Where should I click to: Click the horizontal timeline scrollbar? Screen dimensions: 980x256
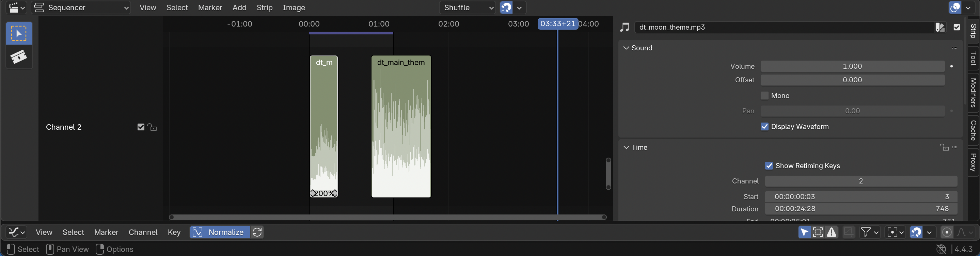pyautogui.click(x=388, y=217)
